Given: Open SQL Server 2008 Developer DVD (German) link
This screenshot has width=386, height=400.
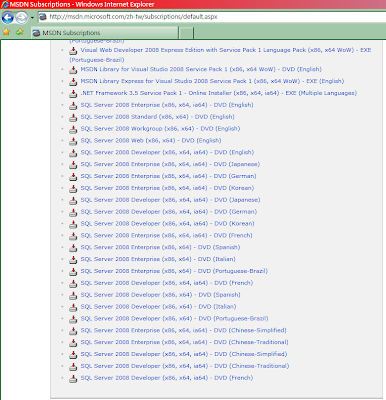Looking at the screenshot, I should (169, 212).
